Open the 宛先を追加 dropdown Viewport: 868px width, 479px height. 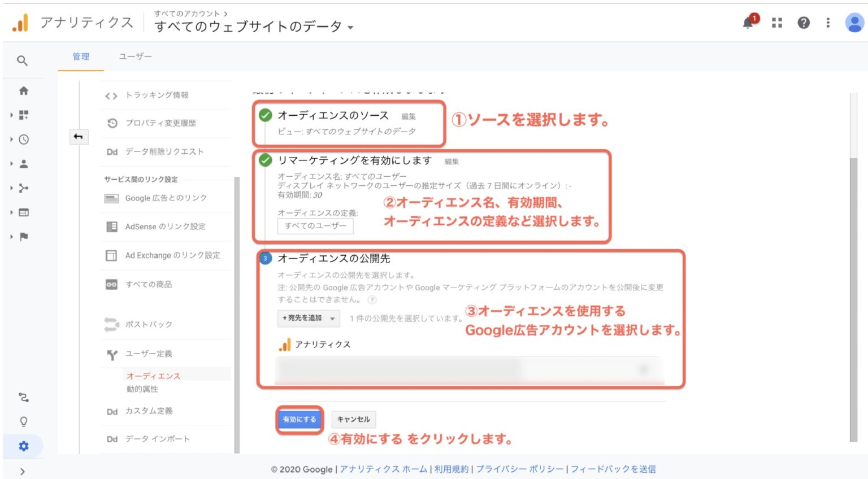click(x=309, y=318)
